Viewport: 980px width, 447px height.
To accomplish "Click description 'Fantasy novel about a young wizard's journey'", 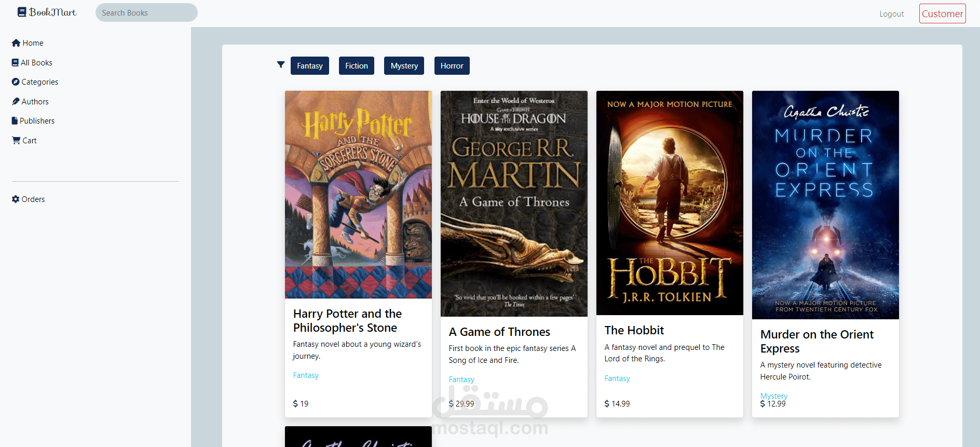I will pyautogui.click(x=357, y=350).
